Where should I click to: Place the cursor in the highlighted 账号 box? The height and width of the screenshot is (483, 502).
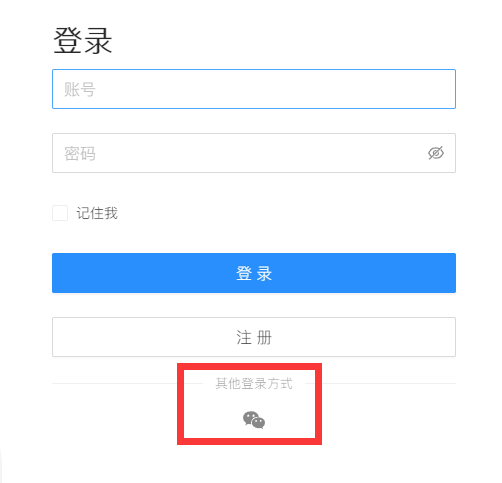pos(254,89)
